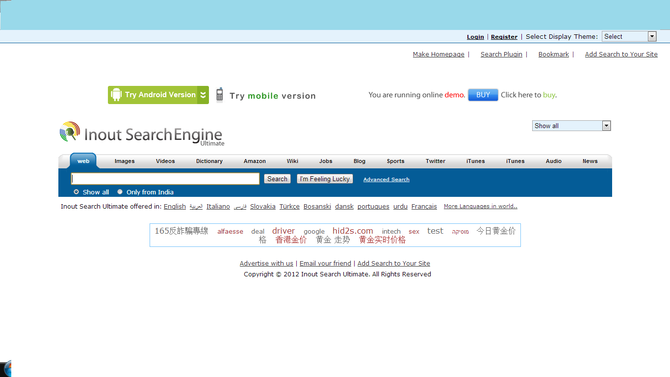Open the Advertise with us link
The image size is (670, 377).
point(266,263)
